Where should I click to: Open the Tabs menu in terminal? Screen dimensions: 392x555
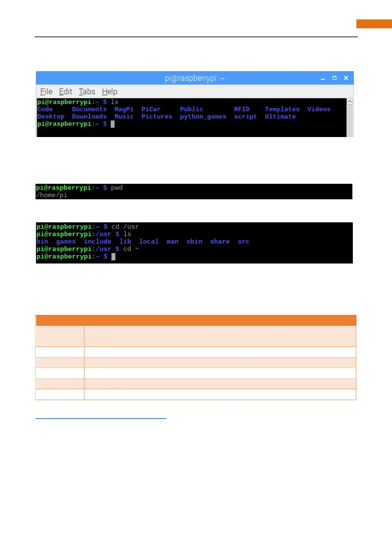point(87,92)
